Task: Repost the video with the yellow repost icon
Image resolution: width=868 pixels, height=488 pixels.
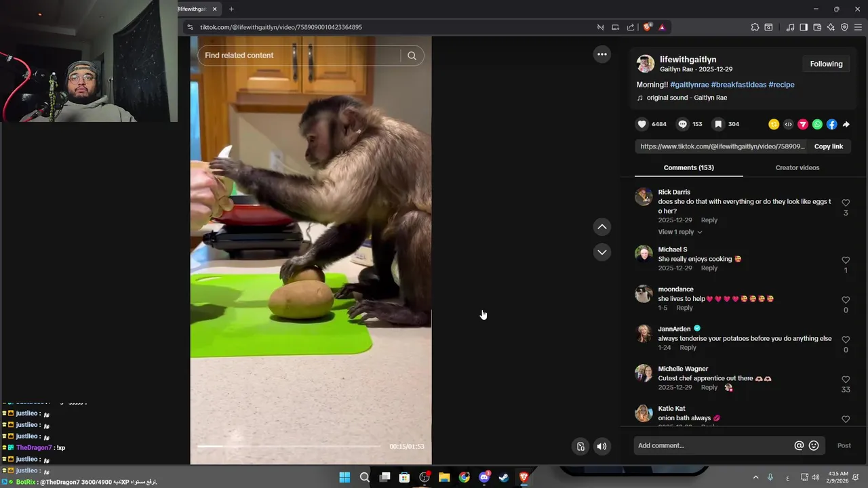Action: click(774, 124)
